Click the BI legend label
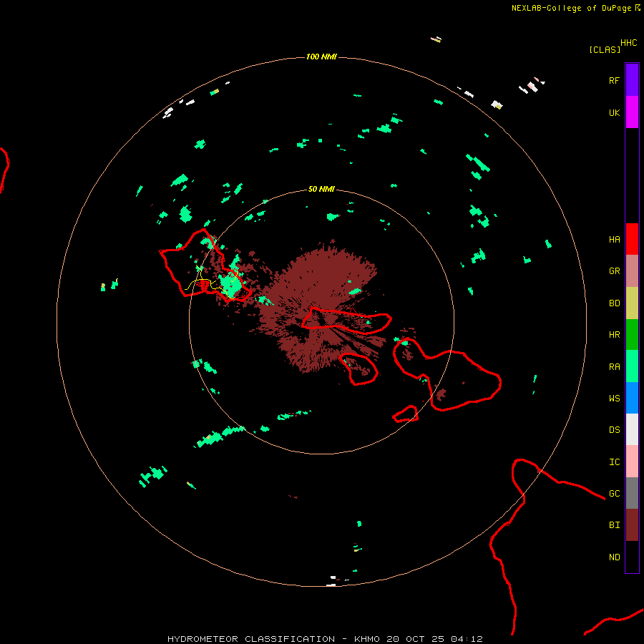The height and width of the screenshot is (644, 644). pyautogui.click(x=614, y=525)
